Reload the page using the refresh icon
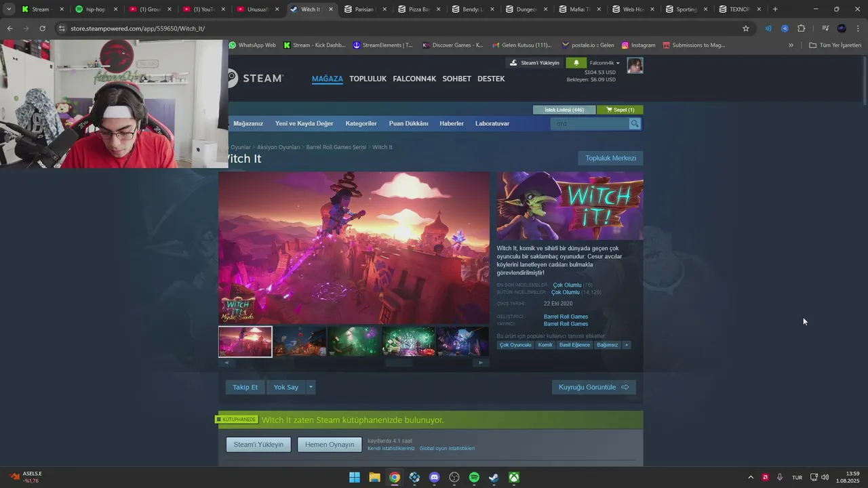This screenshot has height=488, width=868. [x=42, y=28]
